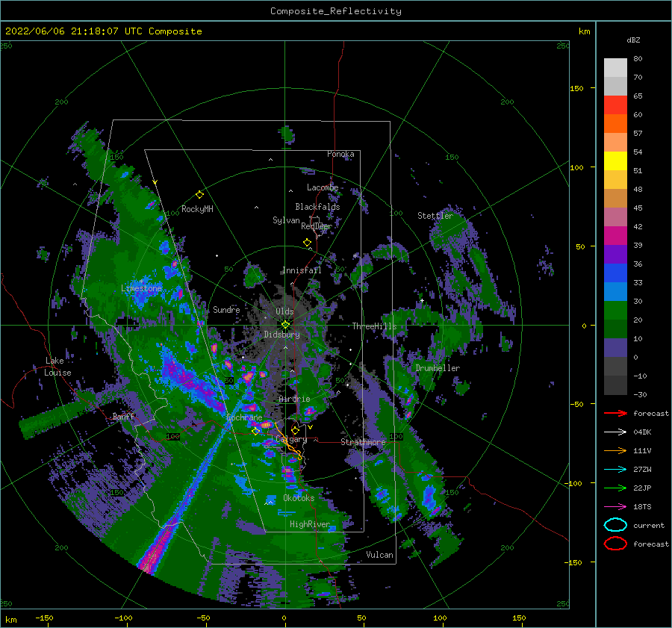Screen dimensions: 672x628
Task: Click the magenta 18TS arrow in legend
Action: [x=615, y=507]
